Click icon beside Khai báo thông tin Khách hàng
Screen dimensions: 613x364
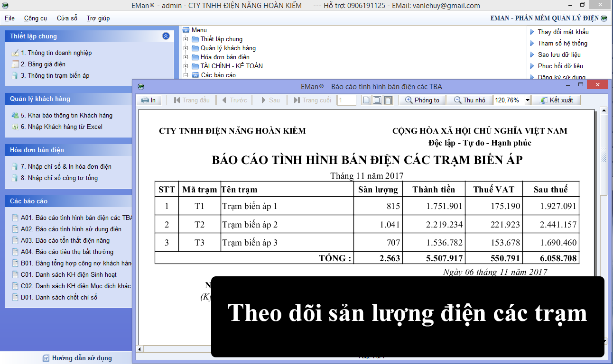(x=15, y=115)
